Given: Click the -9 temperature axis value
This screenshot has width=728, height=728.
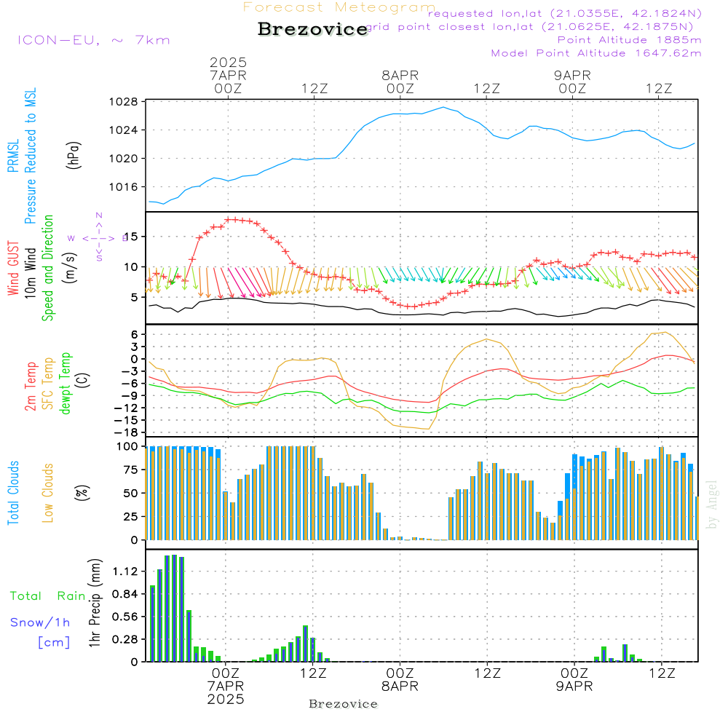Looking at the screenshot, I should pyautogui.click(x=130, y=395).
